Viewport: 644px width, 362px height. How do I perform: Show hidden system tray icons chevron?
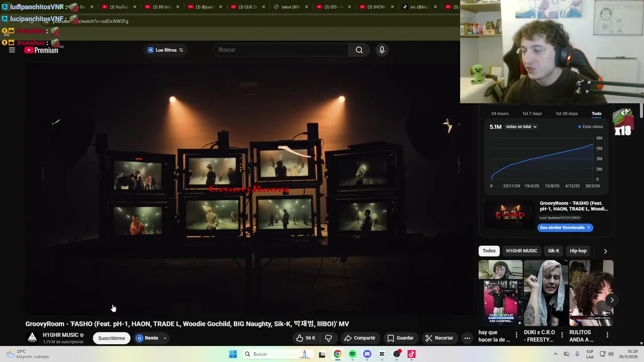point(555,354)
